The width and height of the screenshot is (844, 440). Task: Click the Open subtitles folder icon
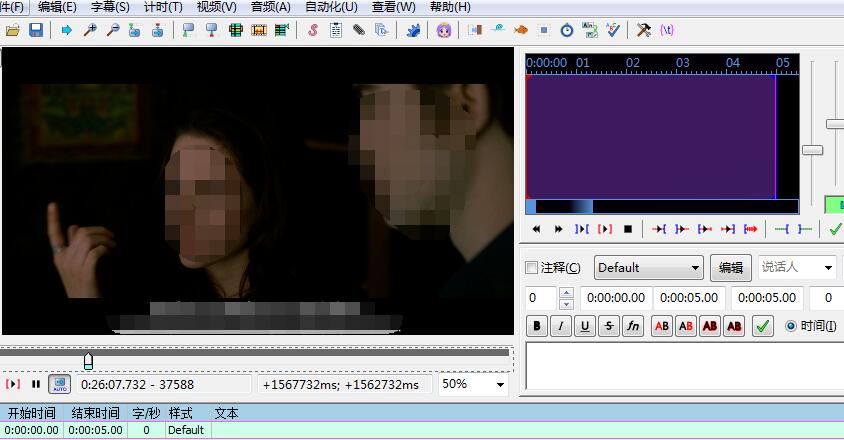tap(13, 30)
